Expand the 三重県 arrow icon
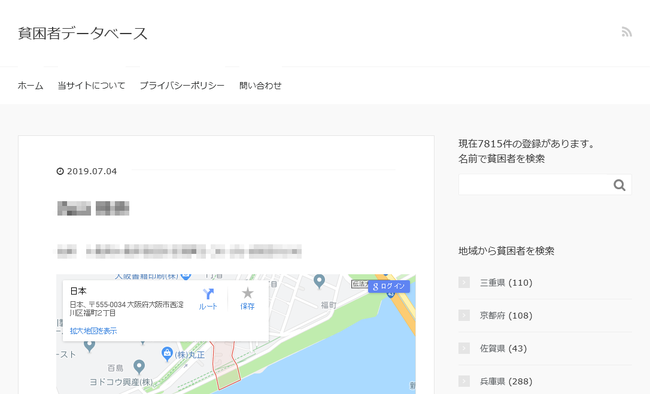Screen dimensions: 650x394 click(464, 282)
